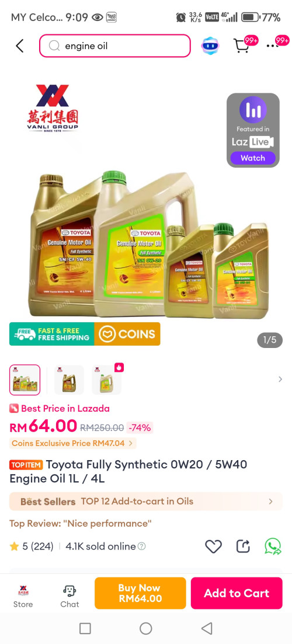Select the second product thumbnail
The width and height of the screenshot is (292, 644).
point(69,380)
